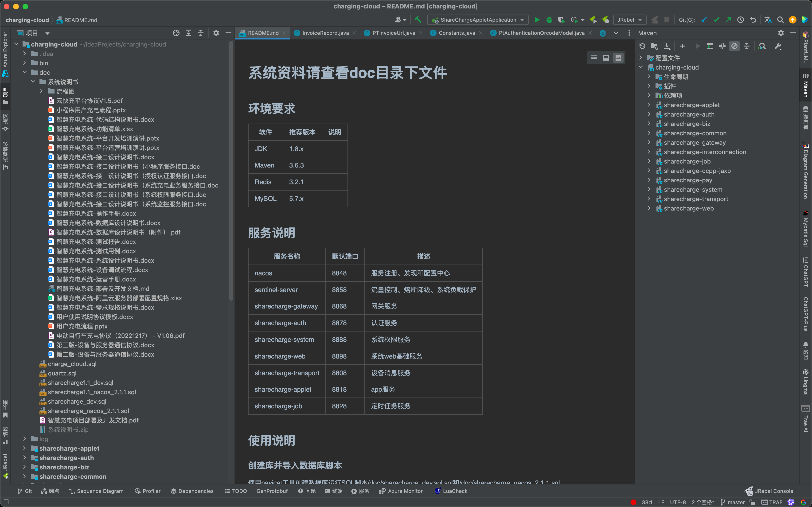
Task: Open the translate icon in the toolbar
Action: 768,20
